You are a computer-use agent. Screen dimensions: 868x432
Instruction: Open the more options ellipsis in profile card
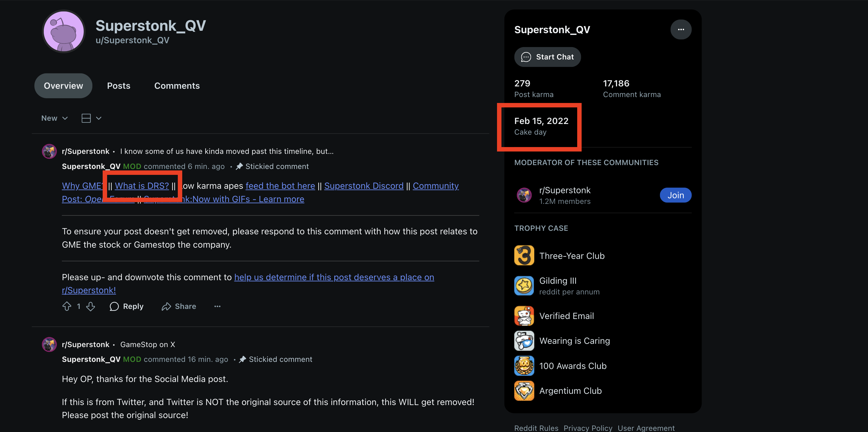(681, 30)
